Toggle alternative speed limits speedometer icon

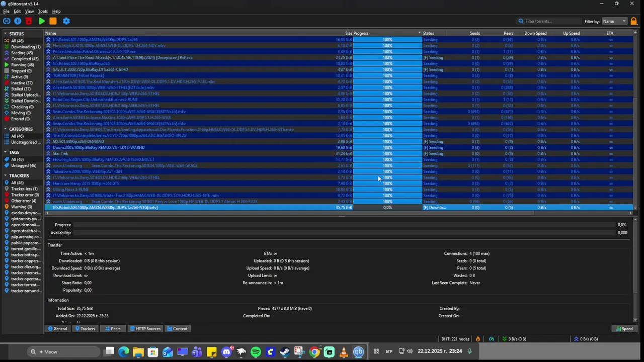tap(492, 339)
